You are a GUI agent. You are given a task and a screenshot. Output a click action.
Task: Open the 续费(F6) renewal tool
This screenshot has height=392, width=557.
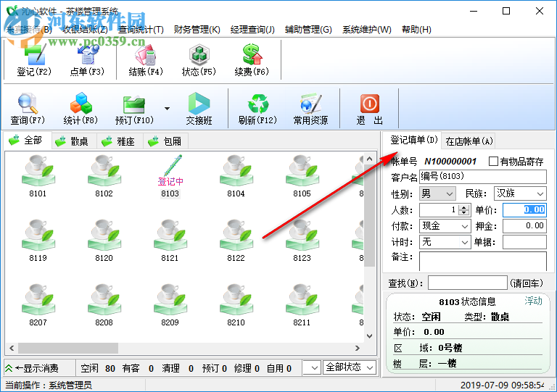[x=252, y=60]
